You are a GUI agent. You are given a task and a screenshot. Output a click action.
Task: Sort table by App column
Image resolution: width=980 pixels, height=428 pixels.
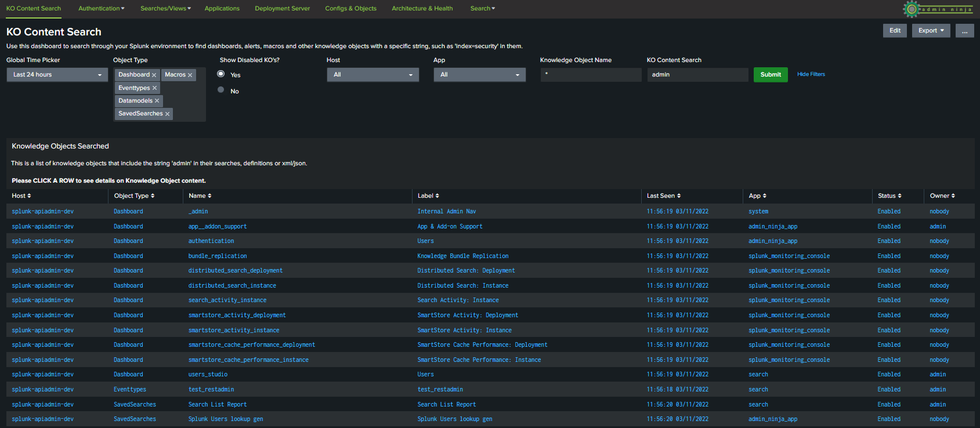(x=757, y=196)
